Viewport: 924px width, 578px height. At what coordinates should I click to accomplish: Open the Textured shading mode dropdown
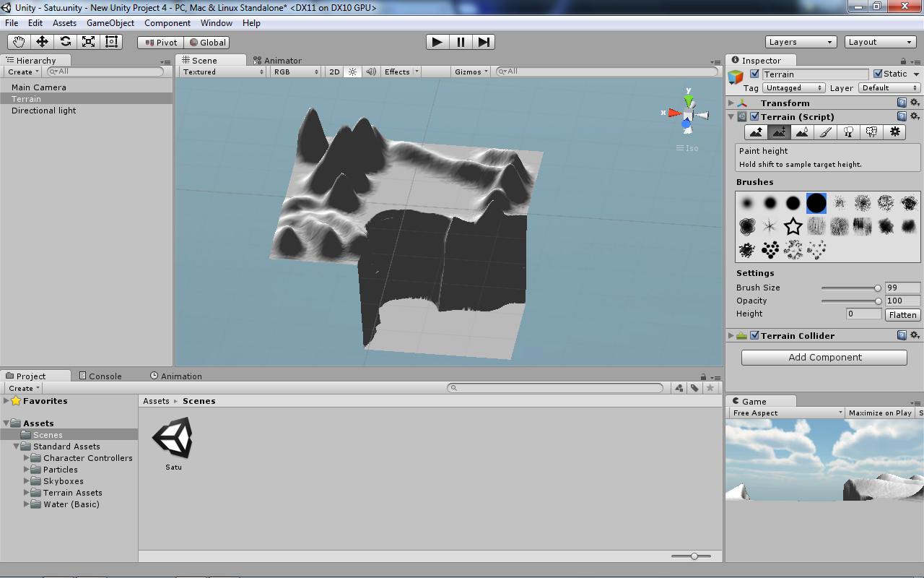click(x=222, y=72)
